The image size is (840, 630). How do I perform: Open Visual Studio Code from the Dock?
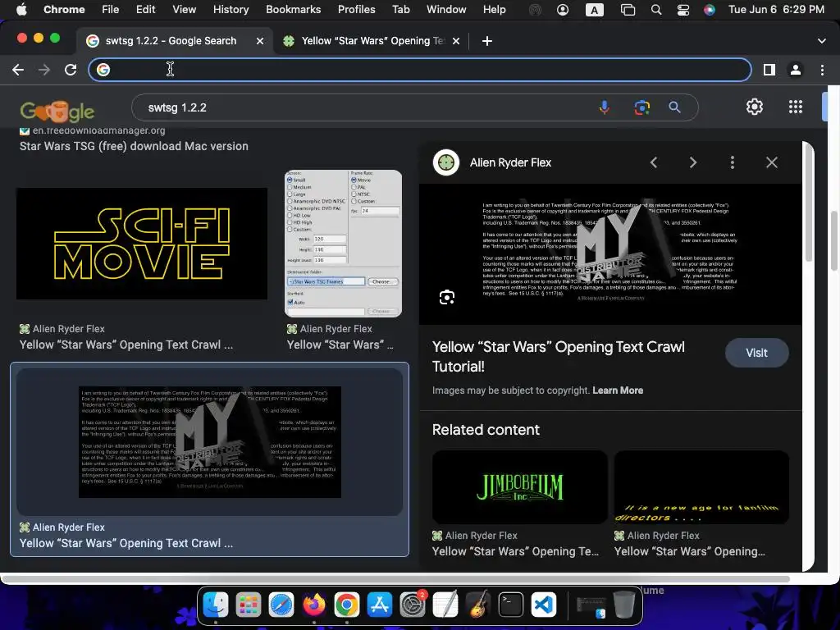[543, 605]
